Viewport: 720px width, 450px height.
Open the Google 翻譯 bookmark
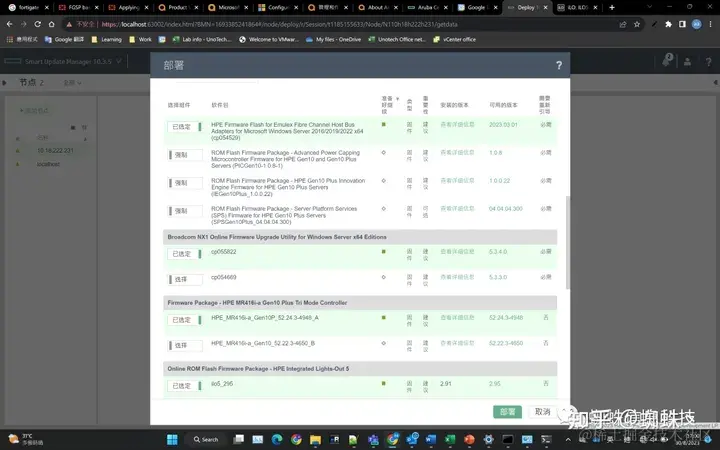pyautogui.click(x=64, y=39)
